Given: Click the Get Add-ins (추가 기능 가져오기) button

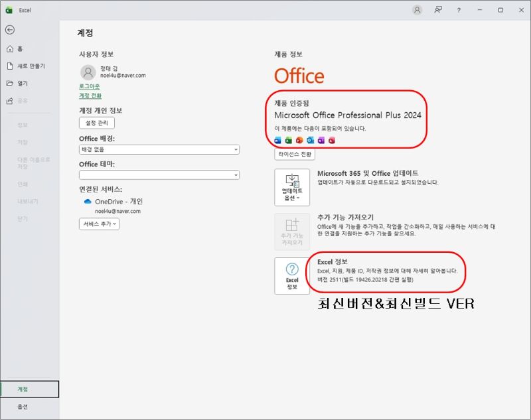Looking at the screenshot, I should pyautogui.click(x=292, y=232).
